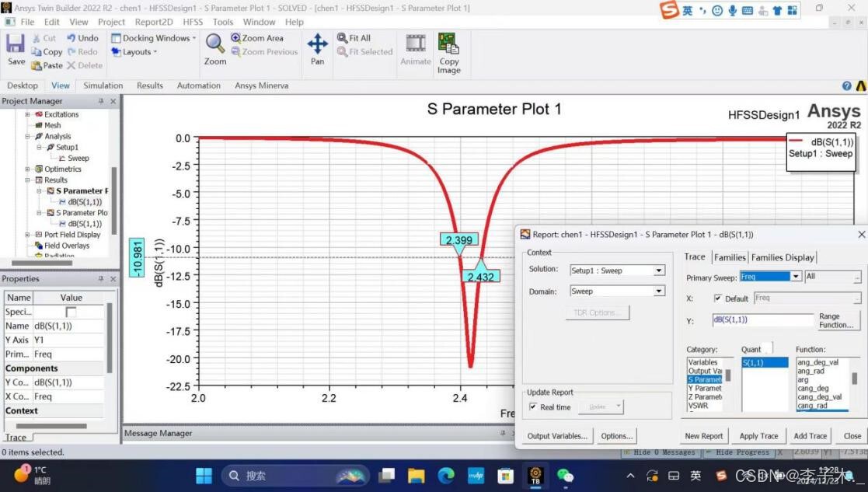Click the New Report button
Viewport: 868px width, 492px height.
click(x=703, y=436)
